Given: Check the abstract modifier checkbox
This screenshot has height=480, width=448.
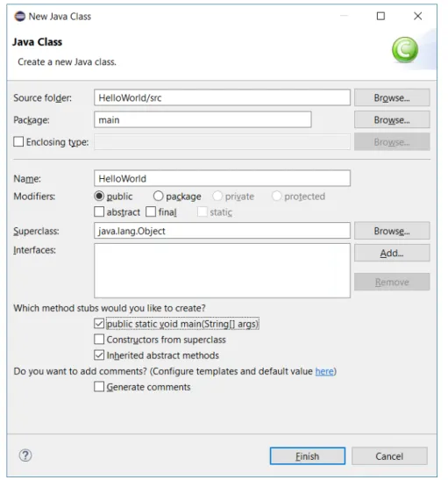Looking at the screenshot, I should [99, 211].
